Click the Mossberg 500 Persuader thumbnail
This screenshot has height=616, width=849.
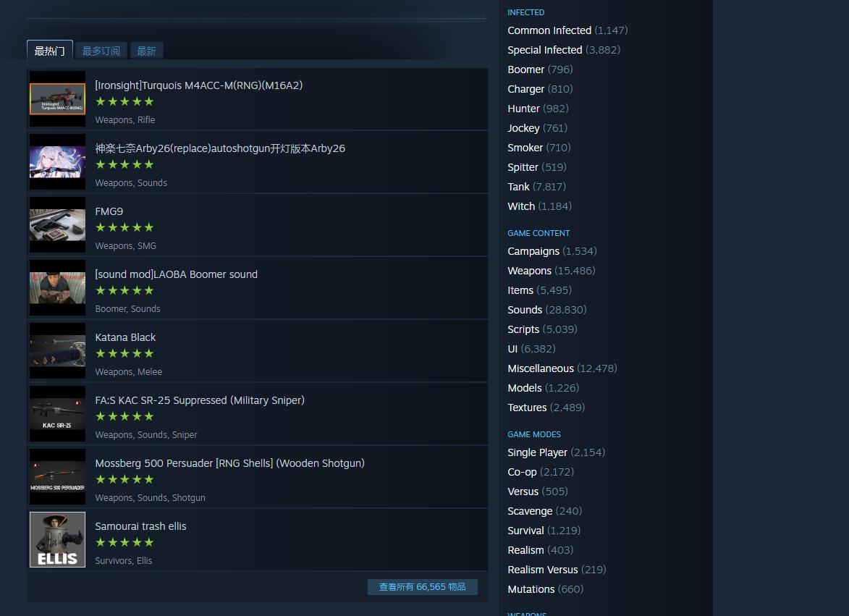tap(57, 477)
